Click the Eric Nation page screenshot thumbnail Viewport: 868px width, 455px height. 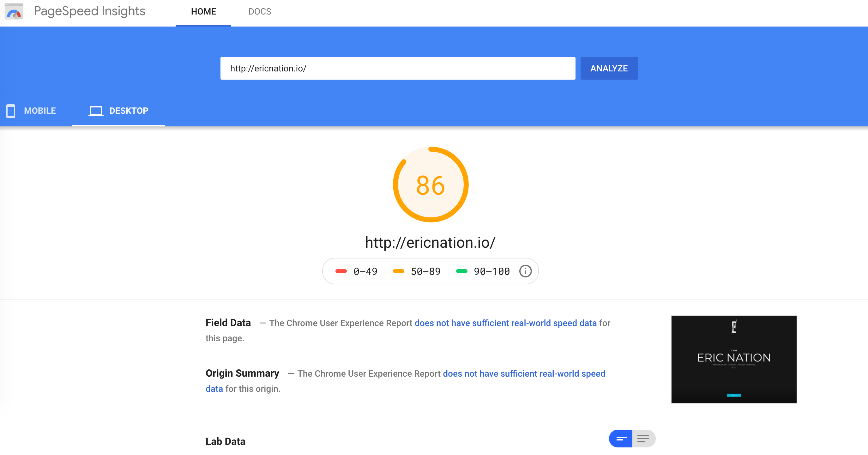[x=733, y=359]
